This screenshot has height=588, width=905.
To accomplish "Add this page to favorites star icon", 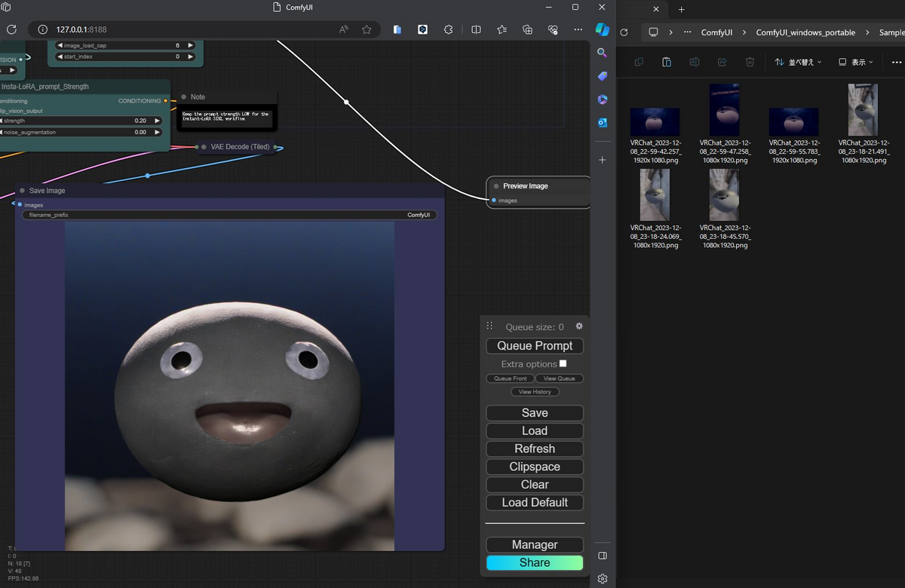I will point(367,29).
